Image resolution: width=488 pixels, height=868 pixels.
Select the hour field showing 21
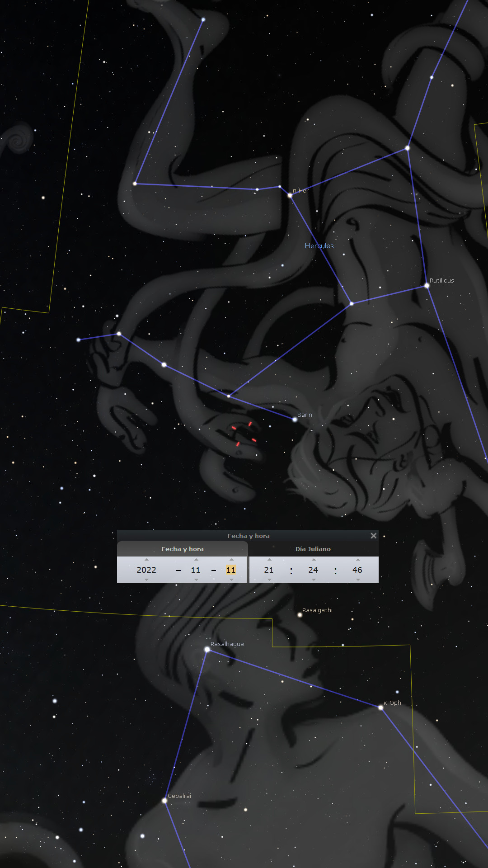click(269, 570)
